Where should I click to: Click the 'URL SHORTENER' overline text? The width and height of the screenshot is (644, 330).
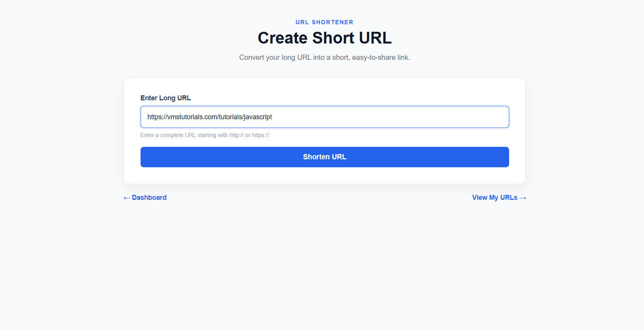[325, 22]
